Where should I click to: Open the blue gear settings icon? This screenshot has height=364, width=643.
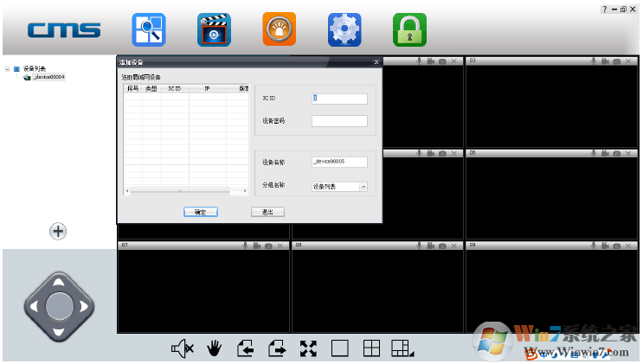(344, 30)
